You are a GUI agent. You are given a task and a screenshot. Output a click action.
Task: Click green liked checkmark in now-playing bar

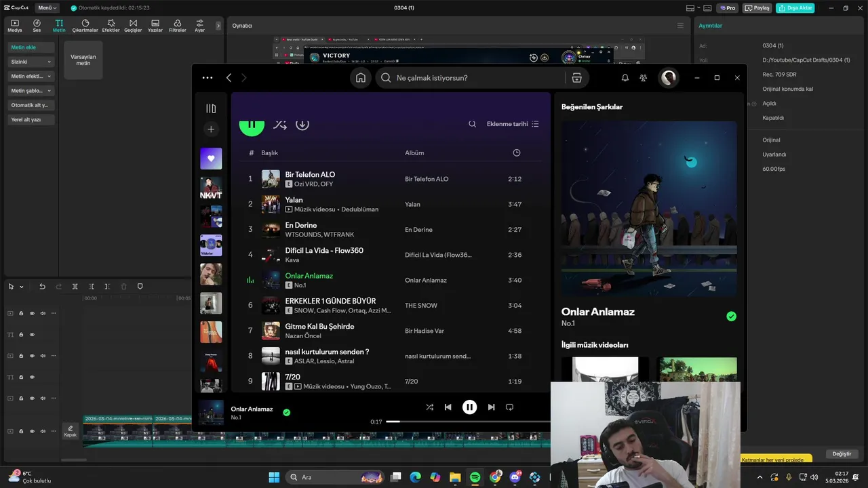tap(286, 412)
